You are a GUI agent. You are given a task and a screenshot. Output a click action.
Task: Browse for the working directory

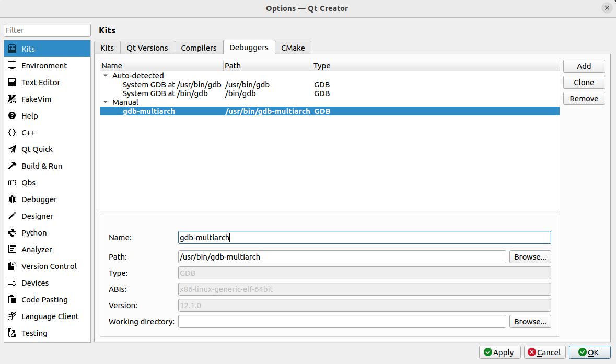[530, 322]
